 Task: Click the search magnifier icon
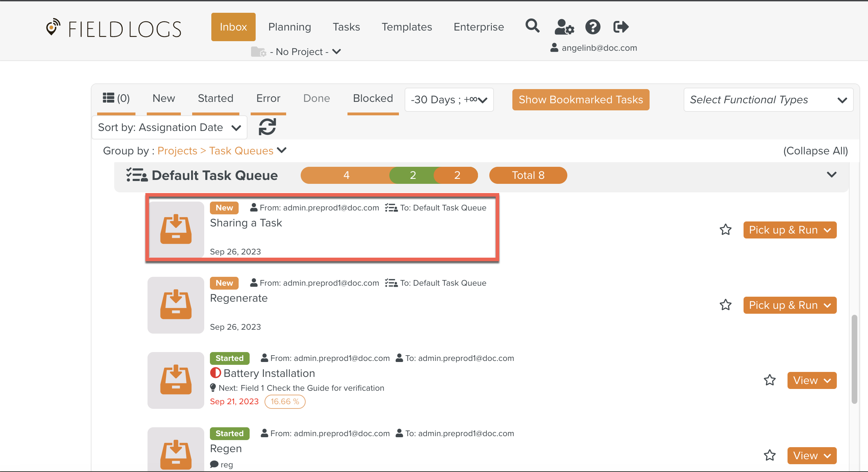click(532, 26)
